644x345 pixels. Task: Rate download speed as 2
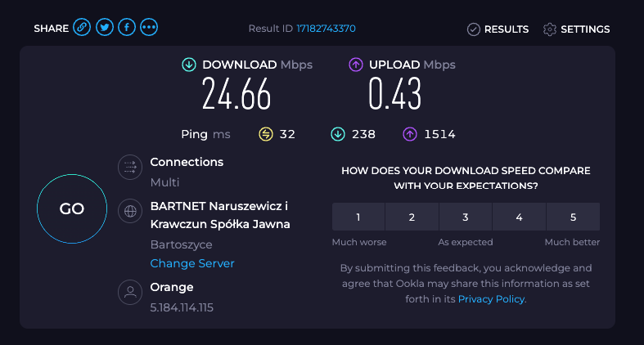[x=412, y=217]
